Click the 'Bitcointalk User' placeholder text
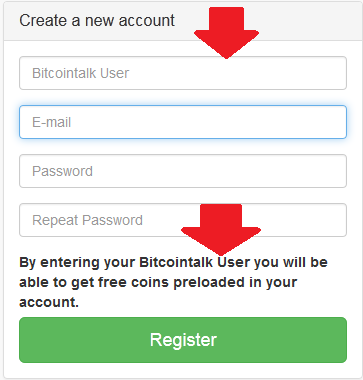 80,73
